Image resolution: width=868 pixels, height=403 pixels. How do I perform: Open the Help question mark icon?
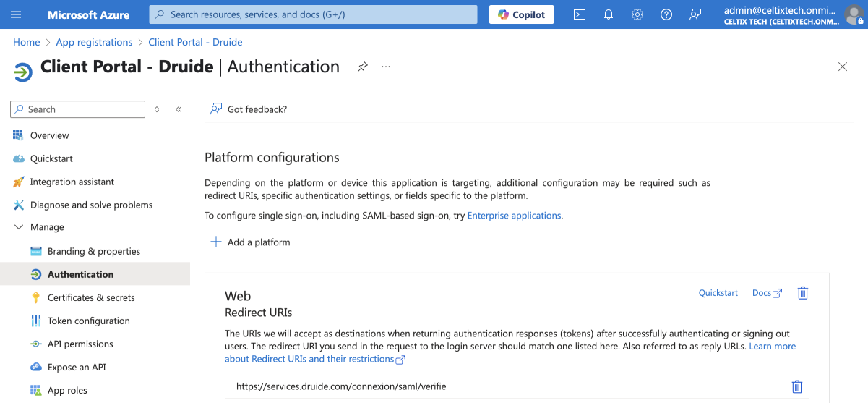666,14
